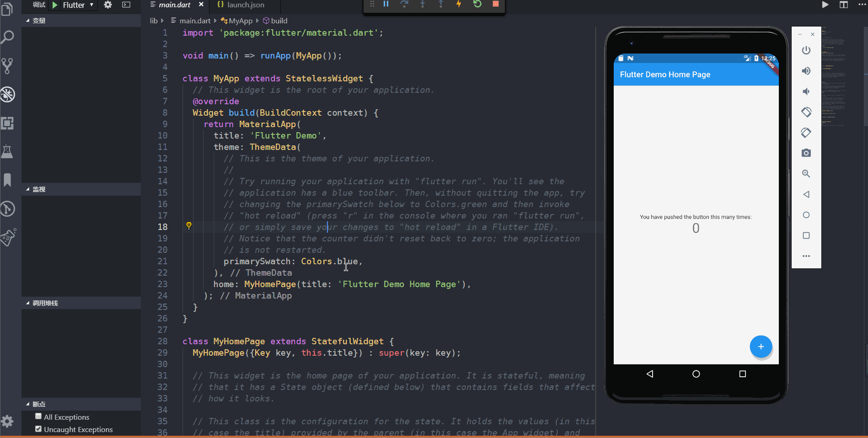Image resolution: width=868 pixels, height=438 pixels.
Task: Click Back triangle in emulator side toolbar
Action: [x=806, y=194]
